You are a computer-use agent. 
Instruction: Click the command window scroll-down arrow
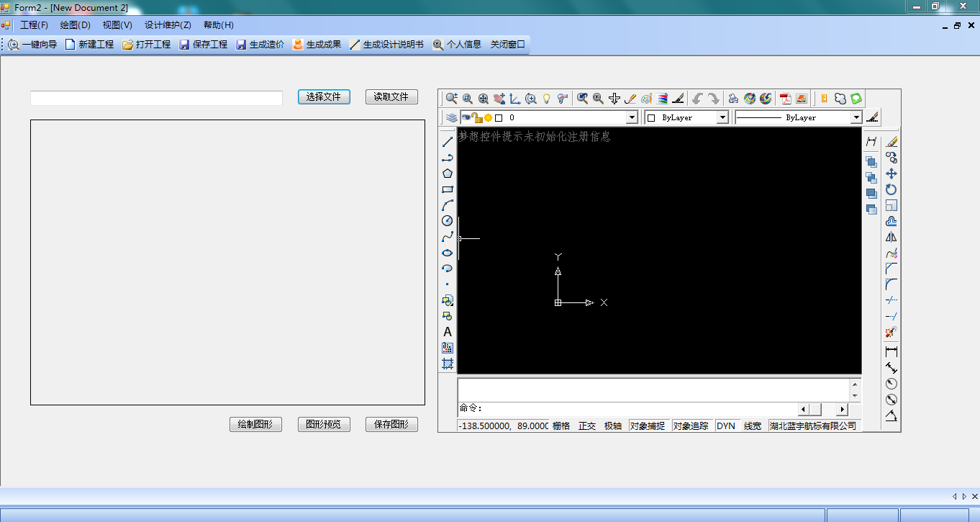pyautogui.click(x=855, y=396)
